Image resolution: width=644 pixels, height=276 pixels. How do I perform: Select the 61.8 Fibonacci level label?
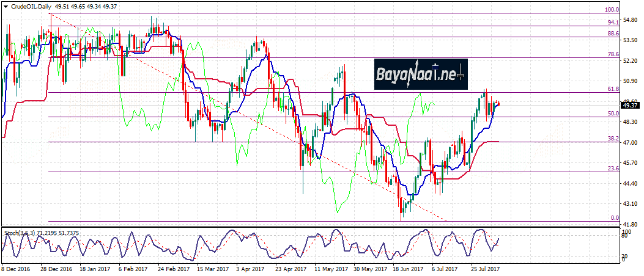(x=613, y=89)
